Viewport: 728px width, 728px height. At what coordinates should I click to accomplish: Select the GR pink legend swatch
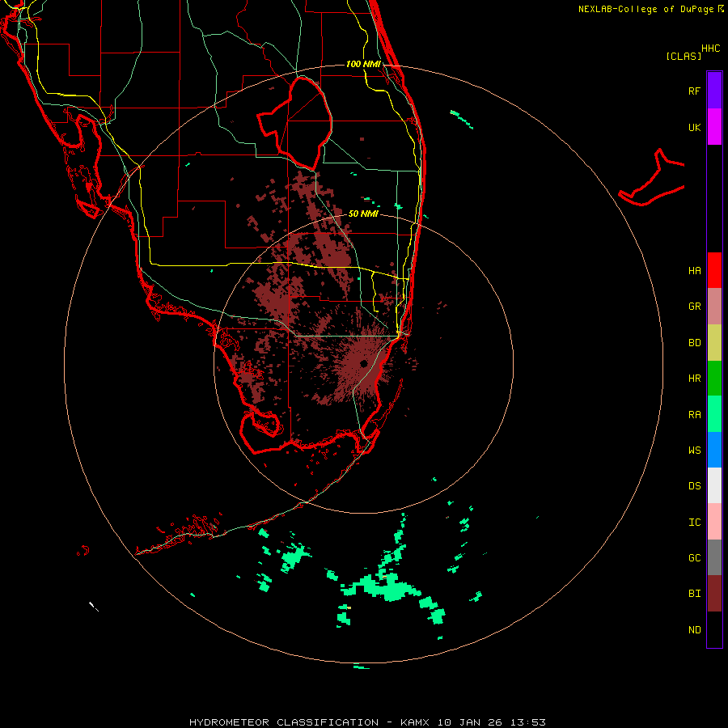click(714, 306)
